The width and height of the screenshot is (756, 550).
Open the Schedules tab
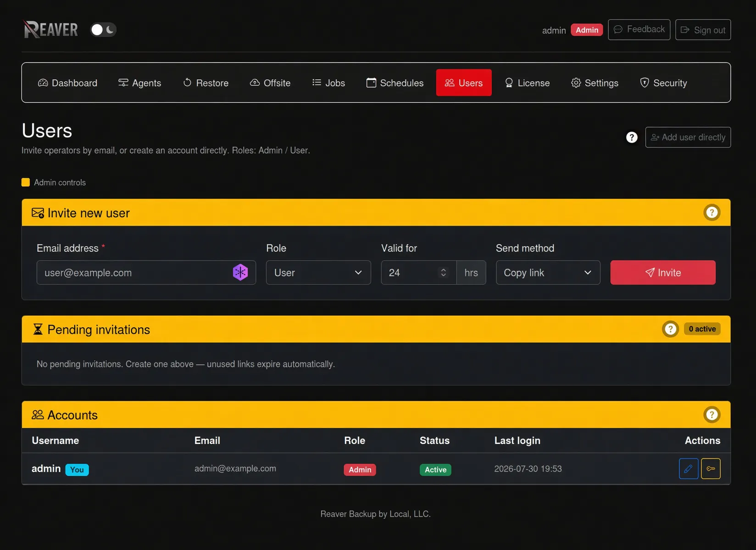[395, 83]
